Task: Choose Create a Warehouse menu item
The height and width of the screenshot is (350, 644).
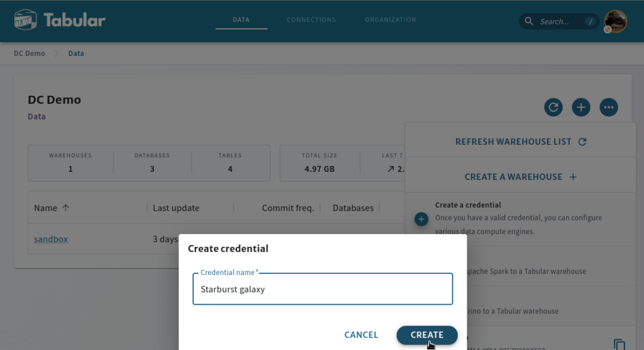Action: [520, 177]
